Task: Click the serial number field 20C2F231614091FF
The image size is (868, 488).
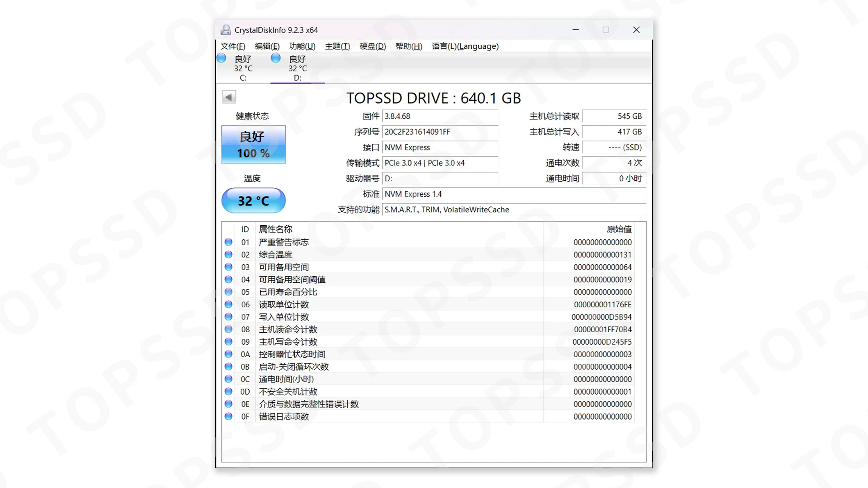Action: (x=440, y=132)
